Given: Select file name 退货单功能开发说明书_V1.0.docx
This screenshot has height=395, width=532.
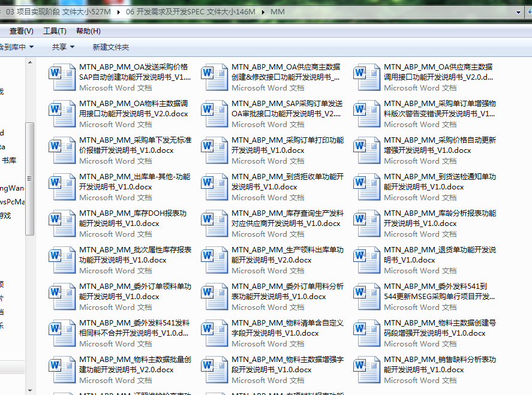Looking at the screenshot, I should click(440, 255).
